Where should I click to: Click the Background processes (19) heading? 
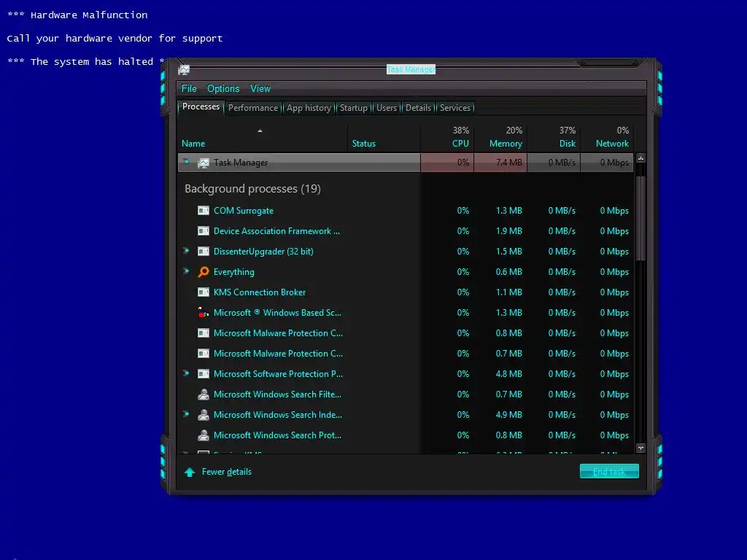pos(252,189)
